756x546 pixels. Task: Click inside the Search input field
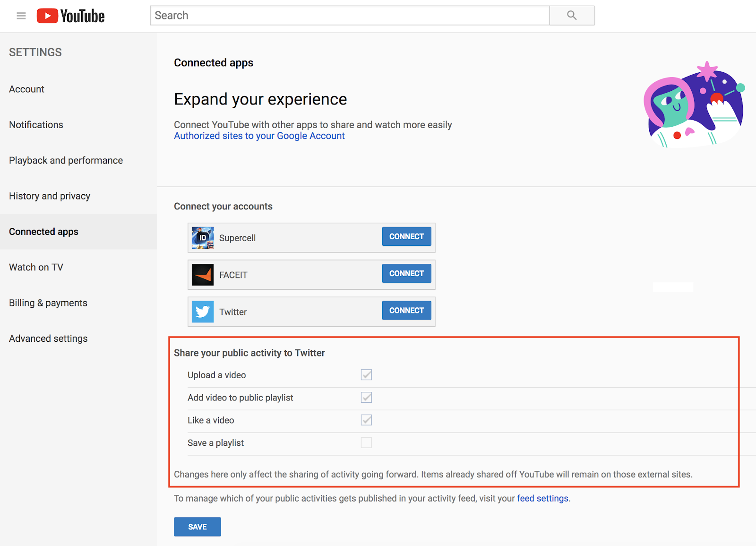(x=350, y=15)
